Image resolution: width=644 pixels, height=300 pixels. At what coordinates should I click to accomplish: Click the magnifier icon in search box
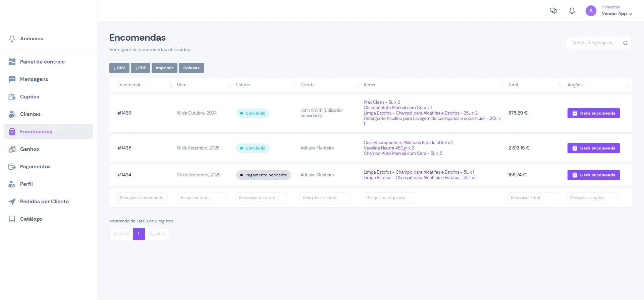625,43
